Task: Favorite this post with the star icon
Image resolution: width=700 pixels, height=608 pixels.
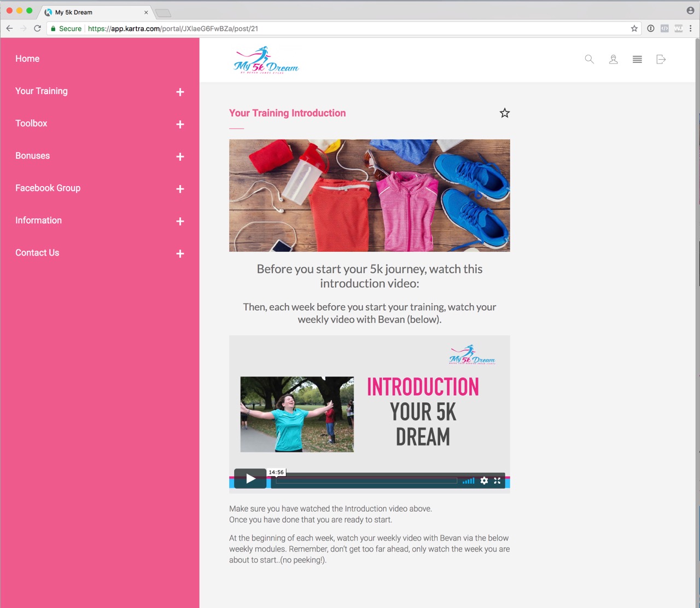Action: click(504, 113)
